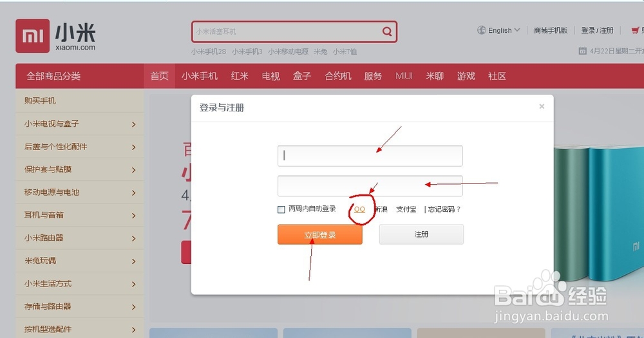Click hot search term 小米手机3
644x338 pixels.
coord(247,52)
